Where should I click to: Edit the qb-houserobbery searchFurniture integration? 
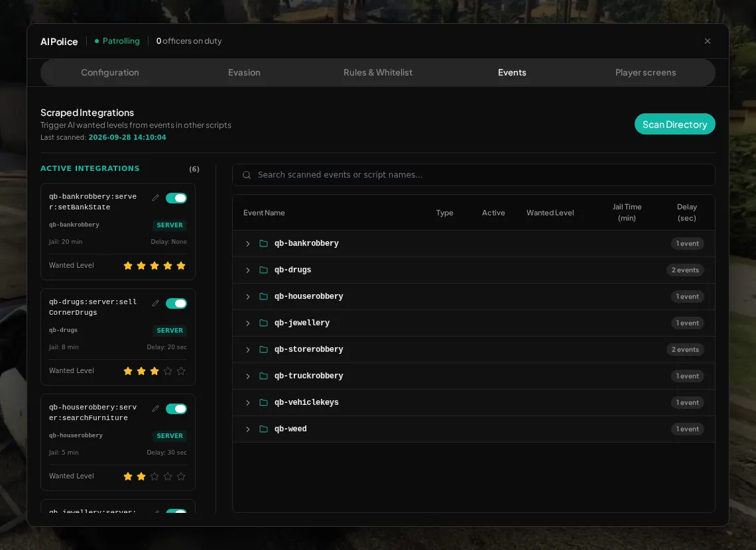click(155, 409)
